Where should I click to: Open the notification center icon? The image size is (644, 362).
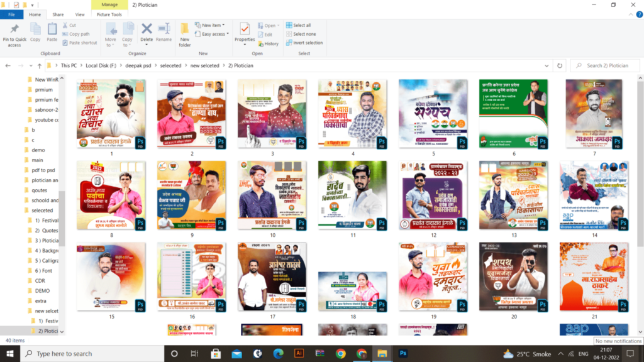click(630, 353)
